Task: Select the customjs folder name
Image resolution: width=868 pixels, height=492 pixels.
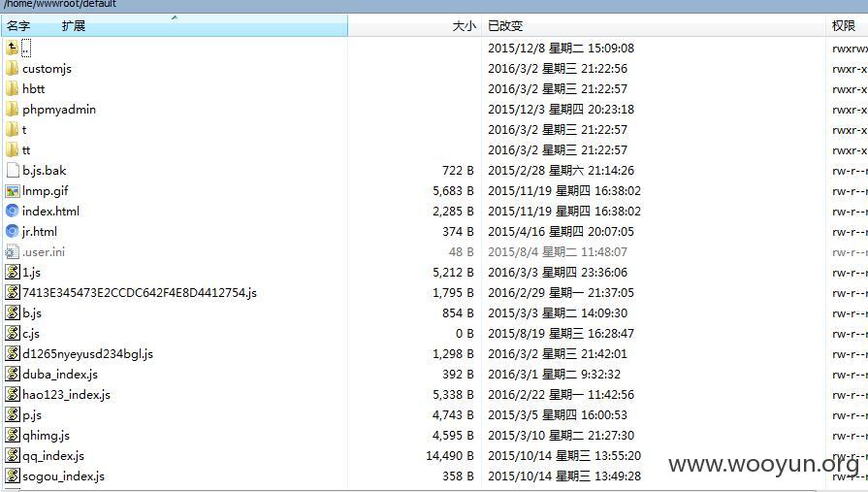Action: 48,69
